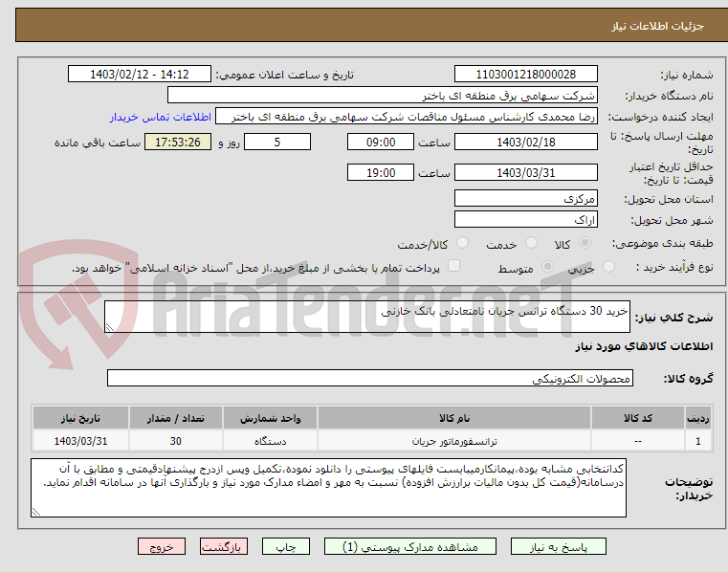Viewport: 728px width, 572px height.
Task: Click the remaining time field 17:53:26
Action: pyautogui.click(x=178, y=143)
